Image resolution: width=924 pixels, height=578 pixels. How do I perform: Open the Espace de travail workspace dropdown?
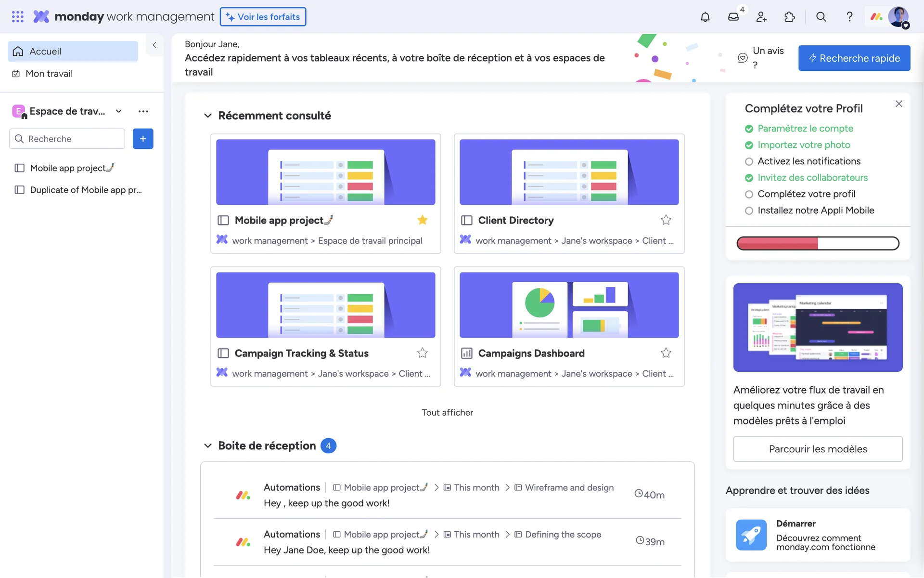pyautogui.click(x=118, y=111)
